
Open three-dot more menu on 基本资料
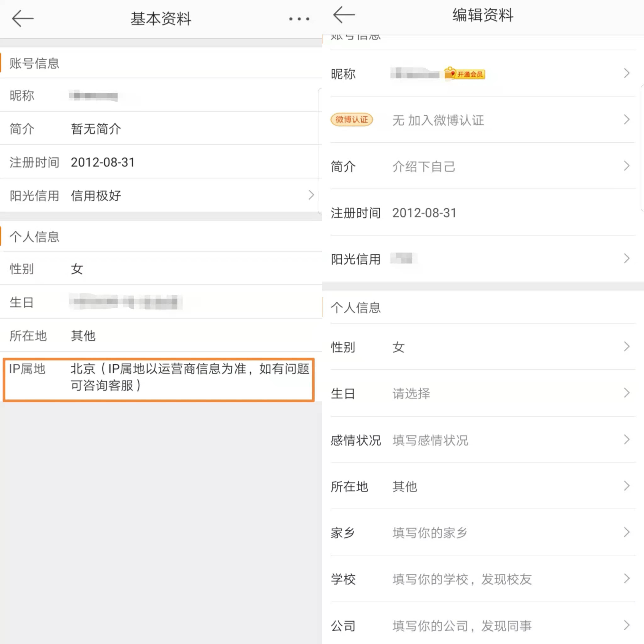pos(299,19)
